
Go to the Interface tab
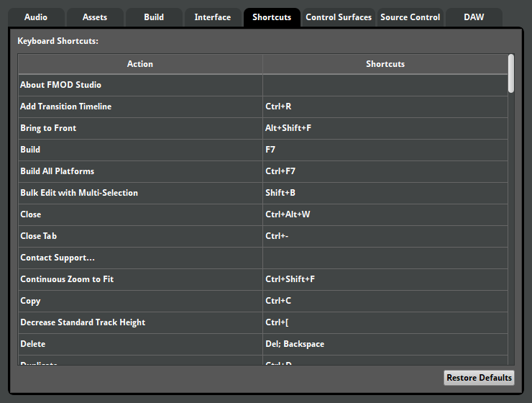213,17
